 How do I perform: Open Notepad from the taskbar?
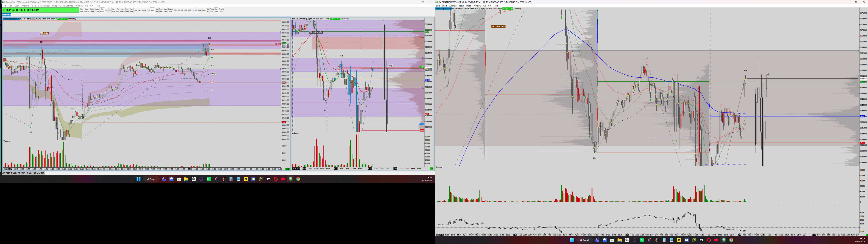click(x=239, y=179)
